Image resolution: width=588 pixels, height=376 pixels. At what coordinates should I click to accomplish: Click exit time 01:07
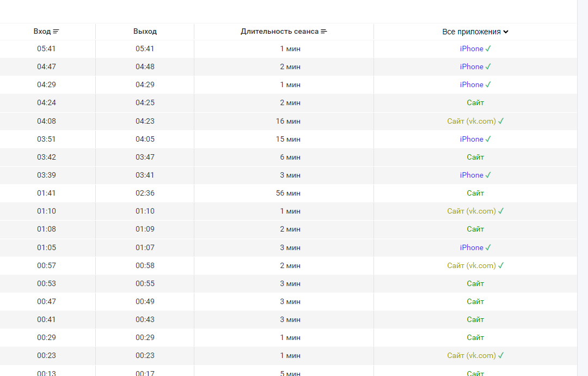click(145, 247)
